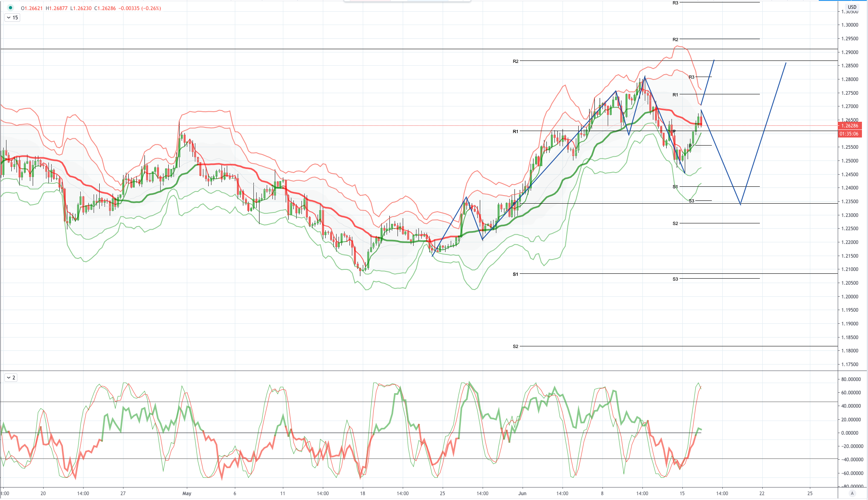Toggle the 'A' auto-scale button
The image size is (868, 500).
852,493
